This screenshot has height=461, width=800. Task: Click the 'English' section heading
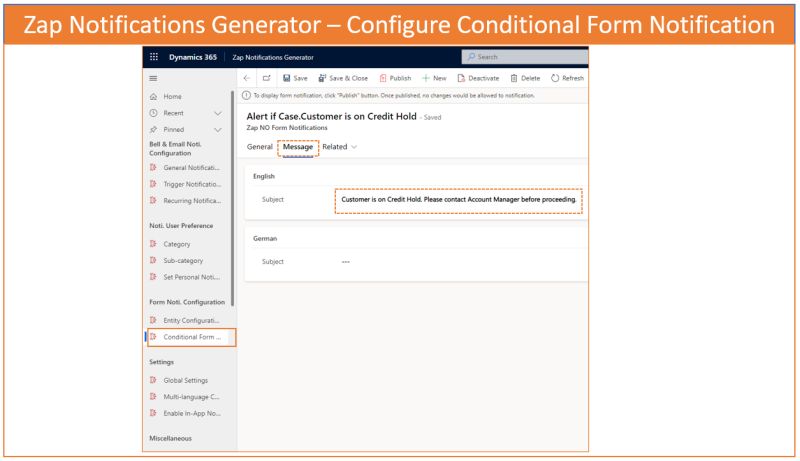264,176
